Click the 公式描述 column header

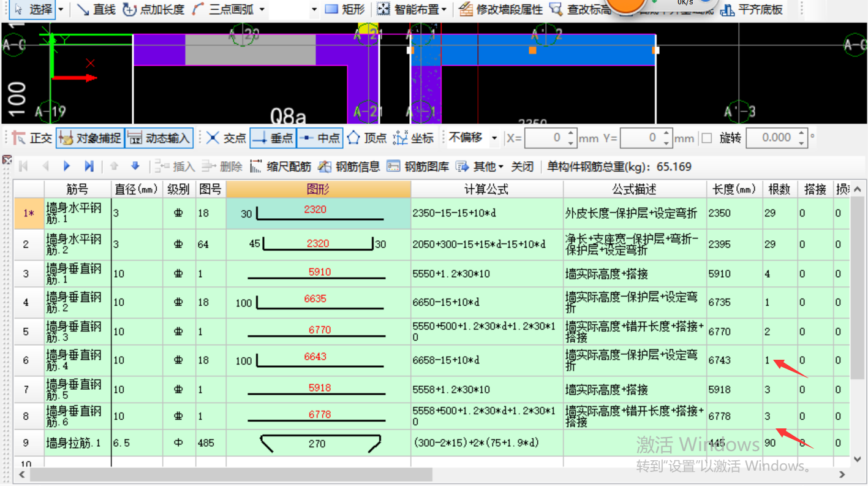coord(635,189)
